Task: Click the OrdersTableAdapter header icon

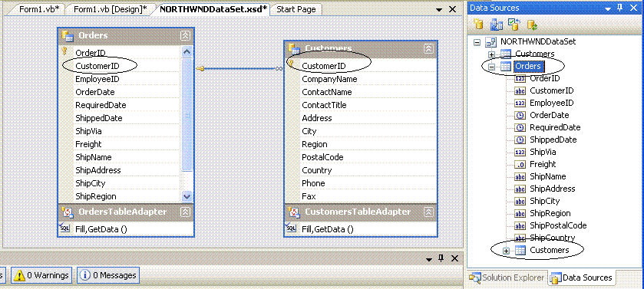Action: [x=67, y=212]
